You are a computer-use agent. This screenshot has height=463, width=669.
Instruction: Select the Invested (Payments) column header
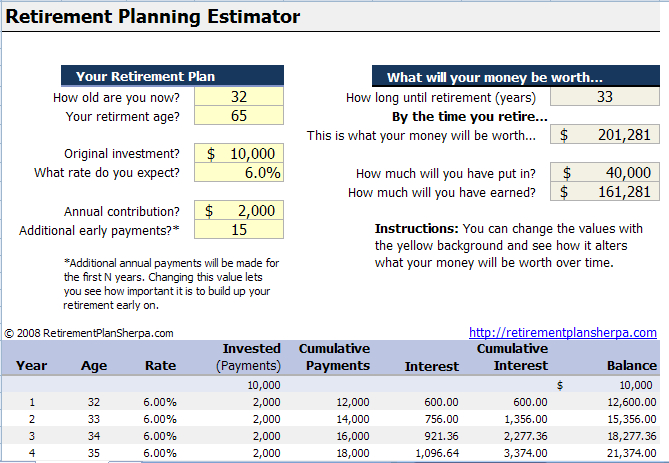[249, 357]
